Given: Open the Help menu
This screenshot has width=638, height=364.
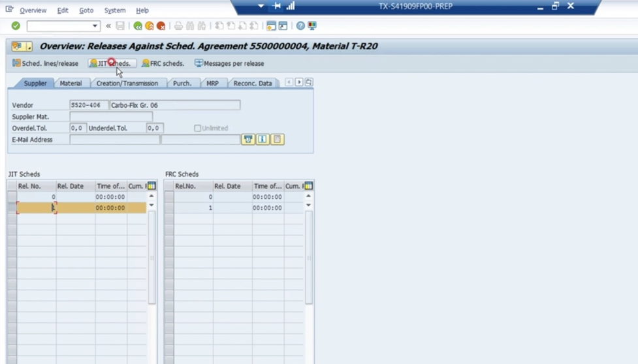Looking at the screenshot, I should 142,10.
